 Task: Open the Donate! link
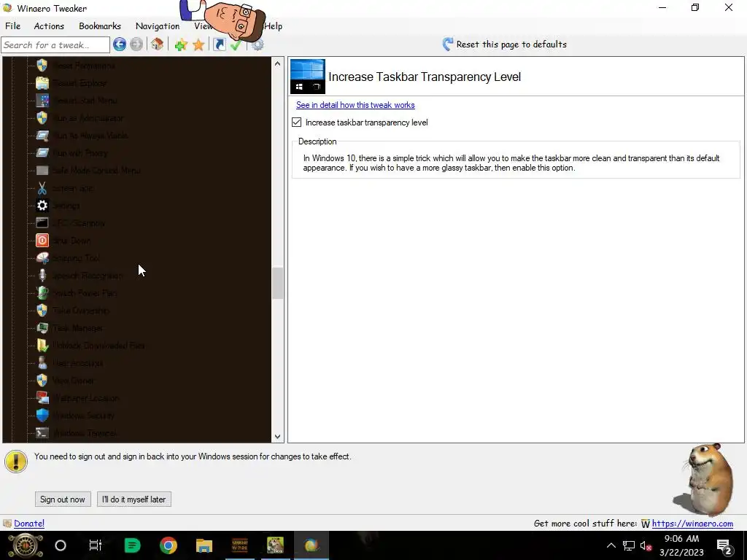[29, 524]
